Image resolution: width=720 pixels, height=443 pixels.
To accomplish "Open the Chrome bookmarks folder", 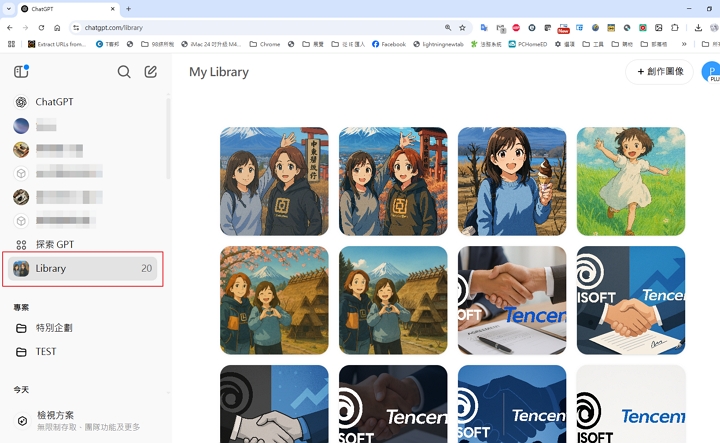I will (265, 44).
